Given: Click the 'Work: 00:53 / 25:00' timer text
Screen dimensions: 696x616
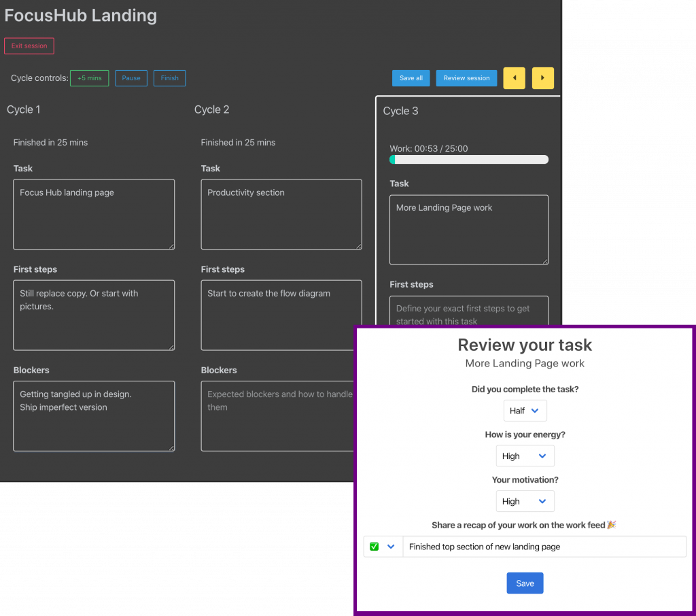Looking at the screenshot, I should pos(429,149).
